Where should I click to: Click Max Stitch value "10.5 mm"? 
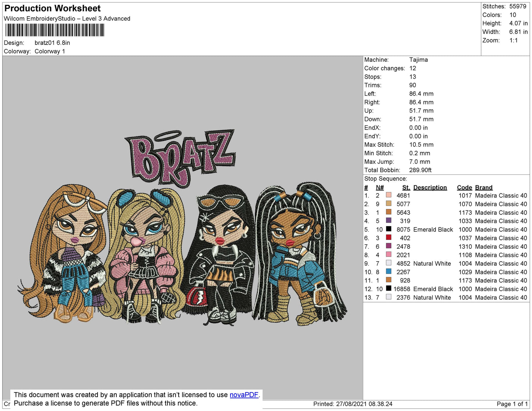click(421, 145)
